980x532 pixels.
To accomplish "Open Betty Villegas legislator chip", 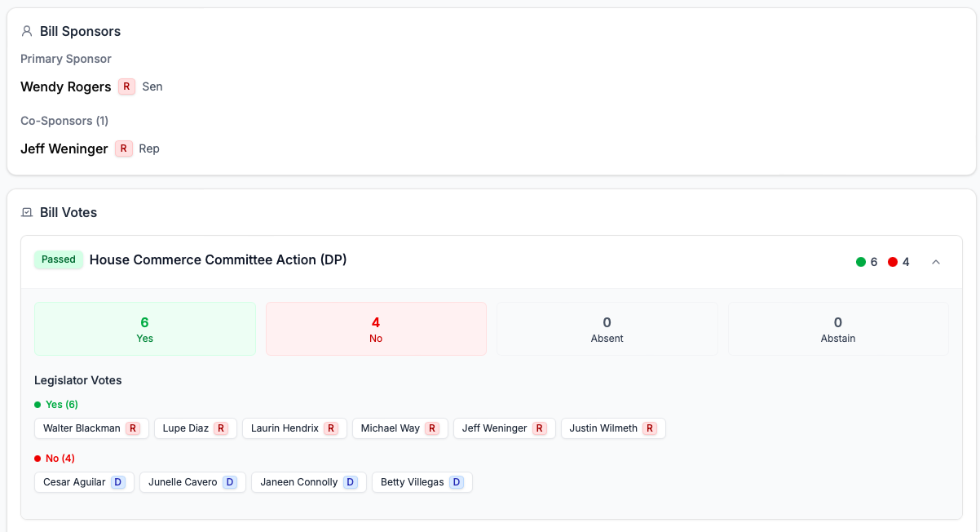I will (413, 482).
